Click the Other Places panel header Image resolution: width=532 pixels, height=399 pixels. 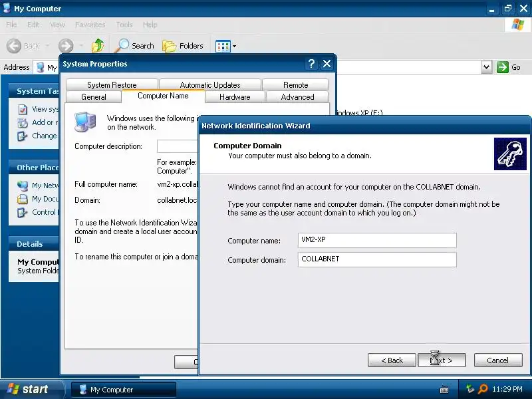34,168
